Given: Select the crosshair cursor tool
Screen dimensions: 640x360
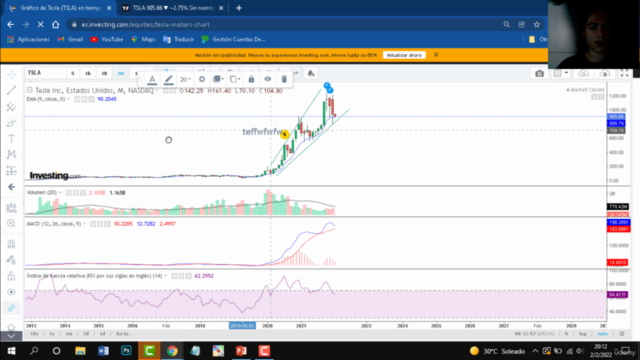Looking at the screenshot, I should click(x=11, y=74).
